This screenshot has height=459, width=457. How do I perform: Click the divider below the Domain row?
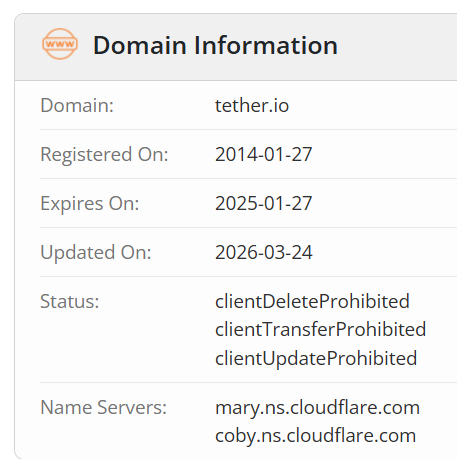pyautogui.click(x=248, y=129)
